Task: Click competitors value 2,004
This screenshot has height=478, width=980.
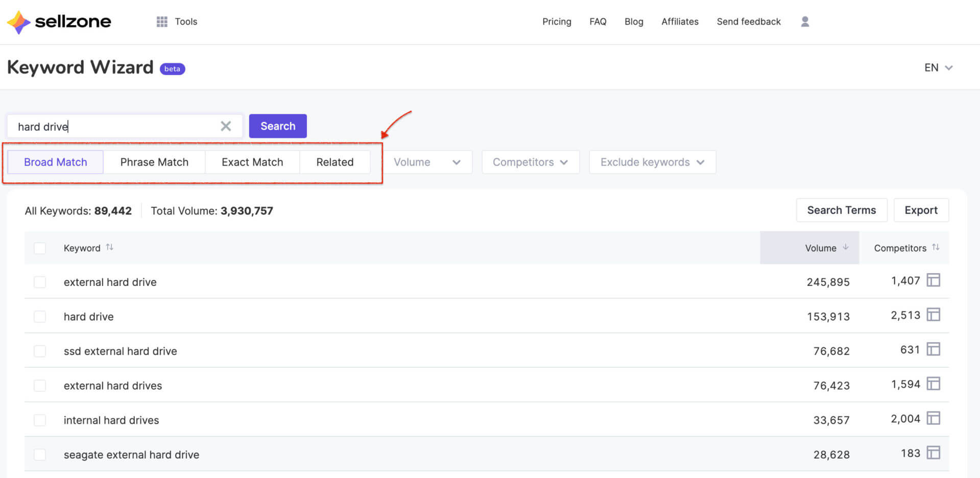Action: click(x=905, y=419)
